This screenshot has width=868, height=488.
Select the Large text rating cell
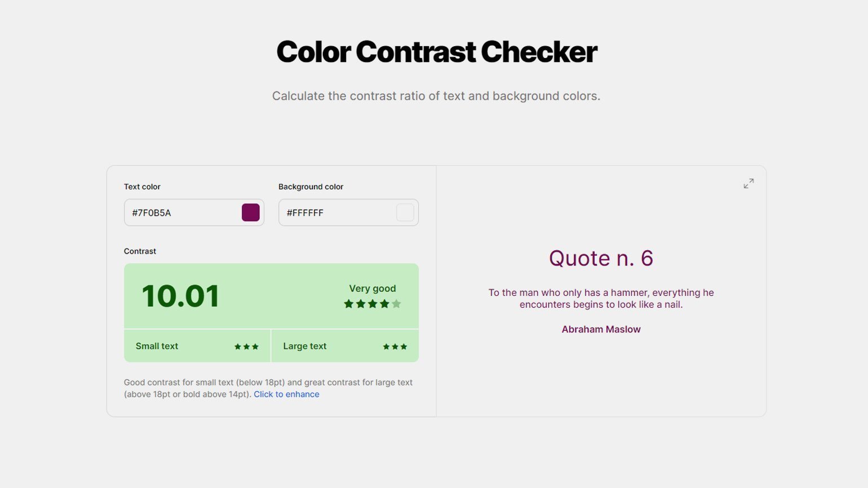pyautogui.click(x=345, y=346)
